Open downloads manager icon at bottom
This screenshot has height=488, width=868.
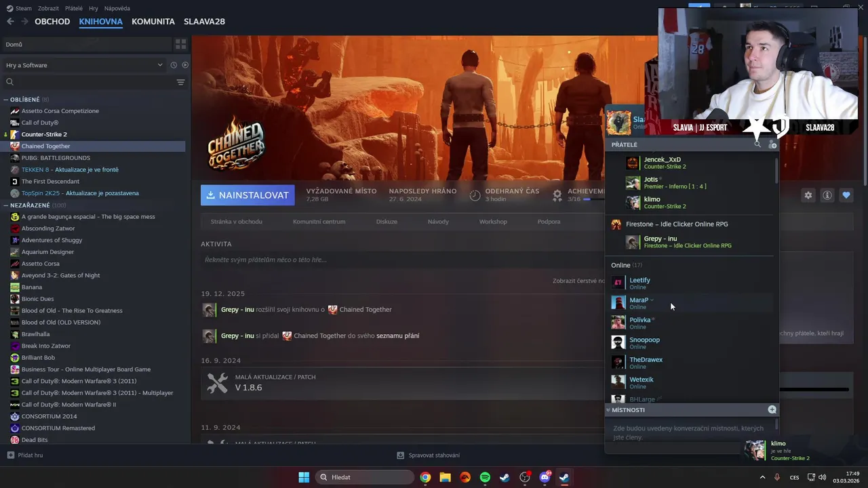[401, 455]
